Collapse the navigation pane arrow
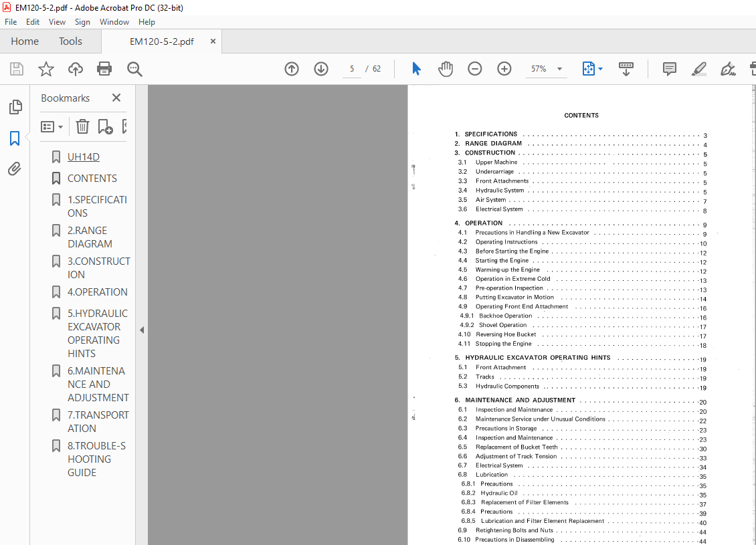The image size is (756, 545). (x=142, y=330)
